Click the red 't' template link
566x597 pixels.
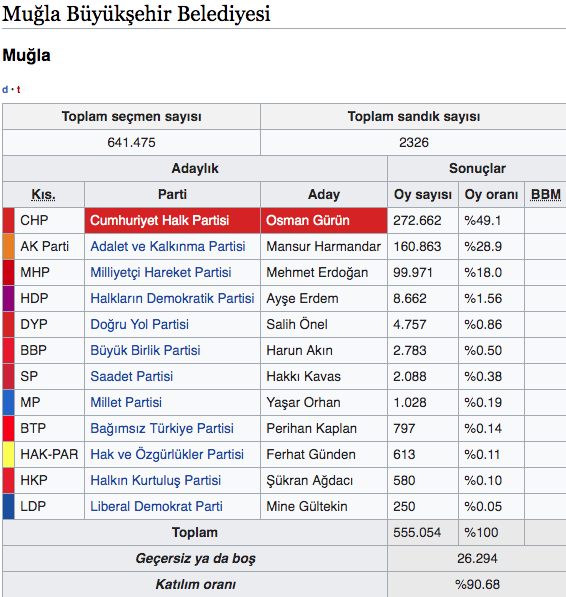18,89
